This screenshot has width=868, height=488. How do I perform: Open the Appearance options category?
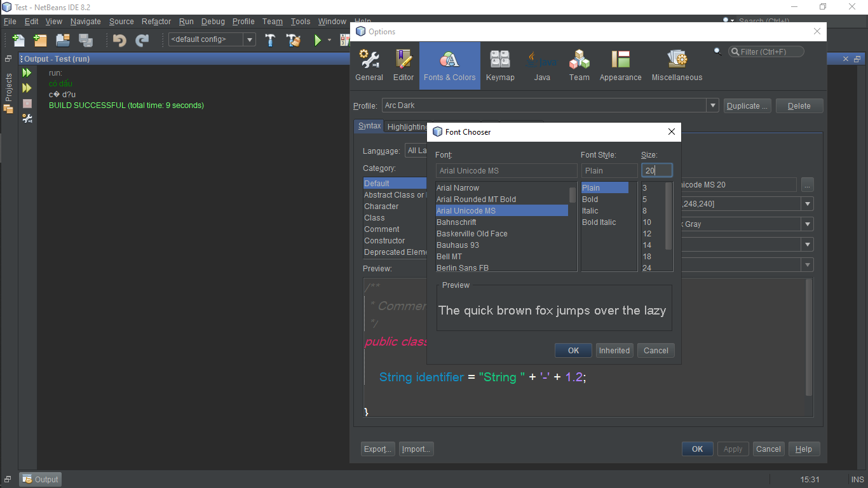point(620,65)
